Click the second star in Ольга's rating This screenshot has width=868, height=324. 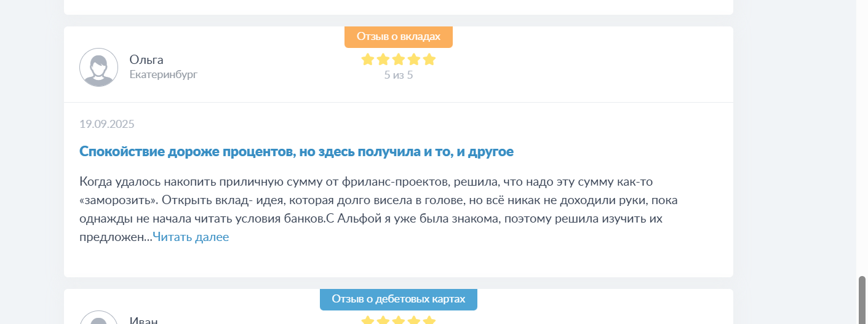tap(383, 60)
